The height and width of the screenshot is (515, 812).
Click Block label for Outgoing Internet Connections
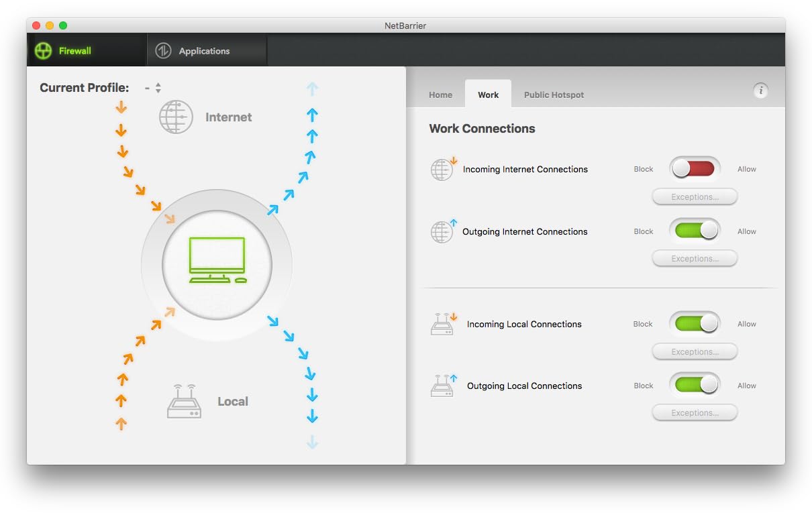pyautogui.click(x=644, y=231)
